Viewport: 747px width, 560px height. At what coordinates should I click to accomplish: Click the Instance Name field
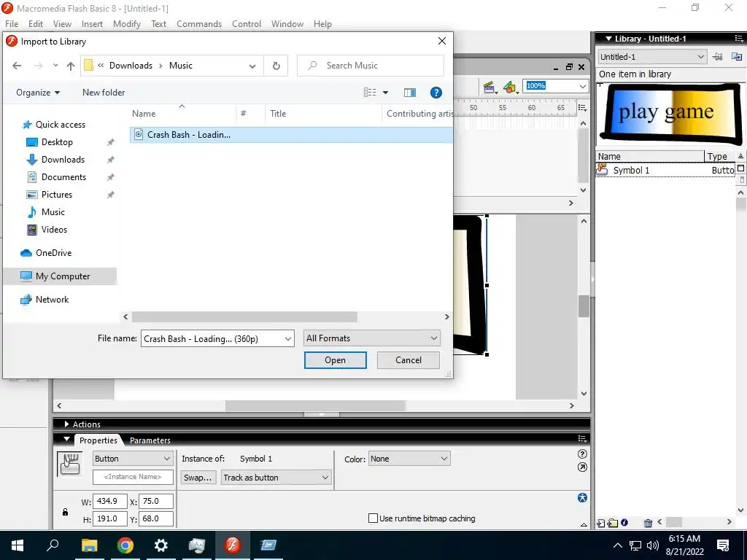click(133, 477)
